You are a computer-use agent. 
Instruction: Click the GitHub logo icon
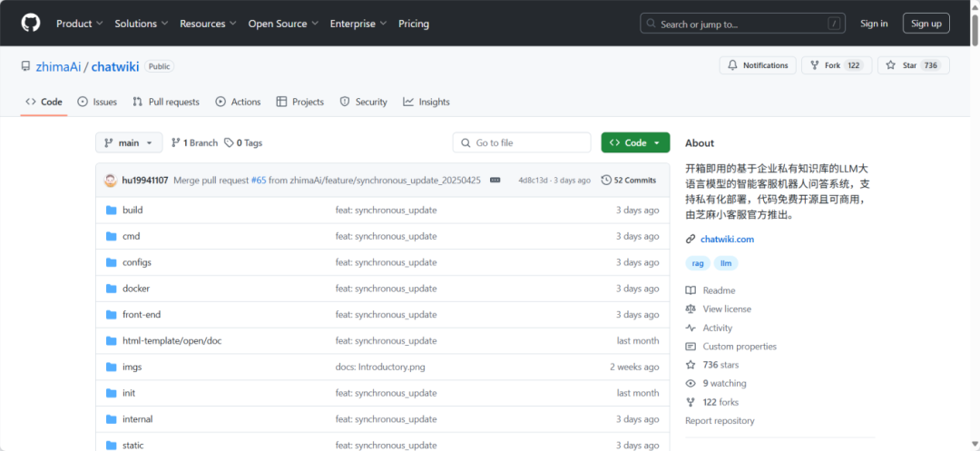31,24
